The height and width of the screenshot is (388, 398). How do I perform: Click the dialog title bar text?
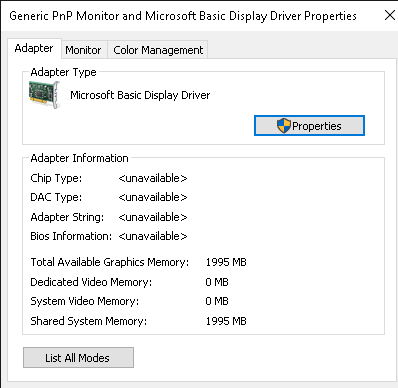coord(183,16)
